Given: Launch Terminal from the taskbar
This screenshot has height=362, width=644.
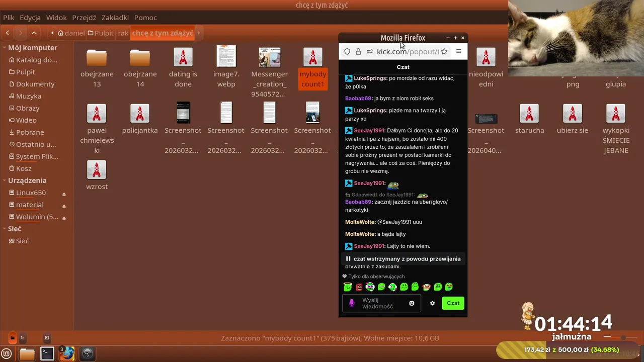Looking at the screenshot, I should 47,354.
